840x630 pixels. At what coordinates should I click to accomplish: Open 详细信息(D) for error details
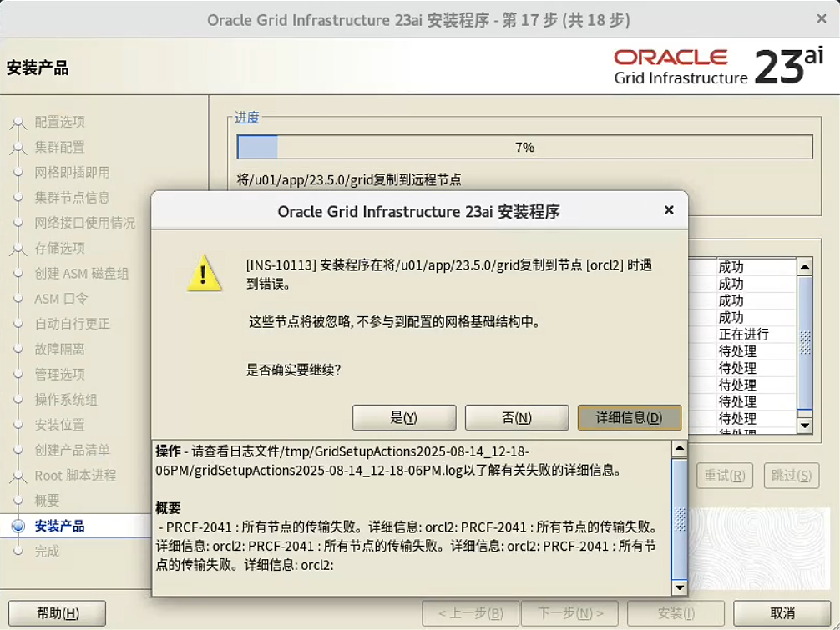pyautogui.click(x=630, y=417)
